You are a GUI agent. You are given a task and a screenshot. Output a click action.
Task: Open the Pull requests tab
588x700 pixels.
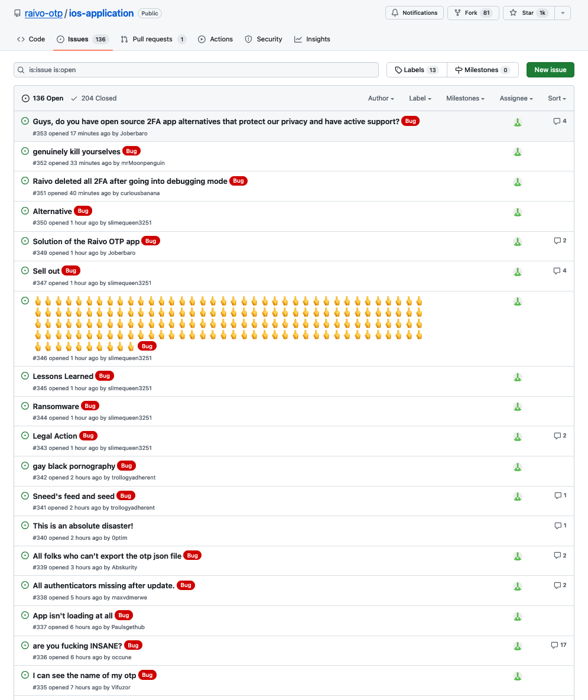coord(154,39)
